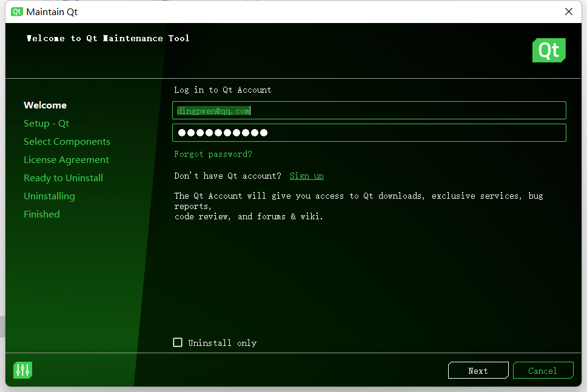Click the green Qt logo in header

549,50
